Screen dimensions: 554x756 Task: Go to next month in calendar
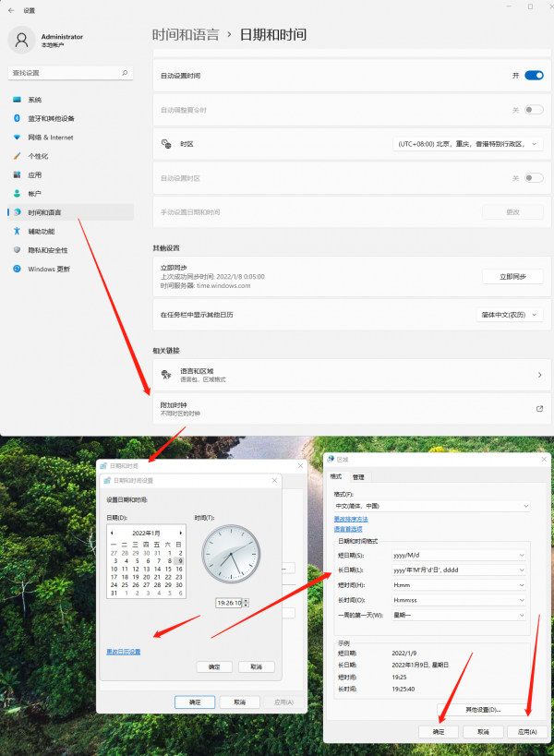[181, 533]
